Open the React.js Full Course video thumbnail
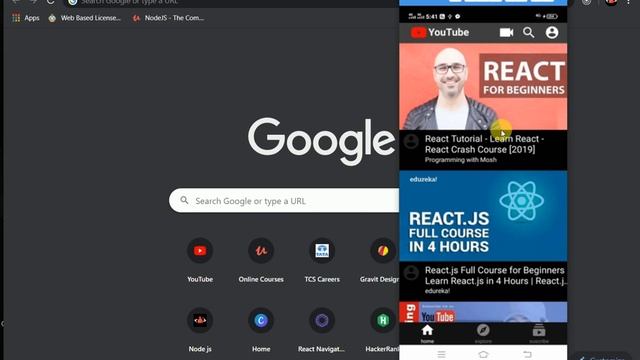 pos(483,216)
